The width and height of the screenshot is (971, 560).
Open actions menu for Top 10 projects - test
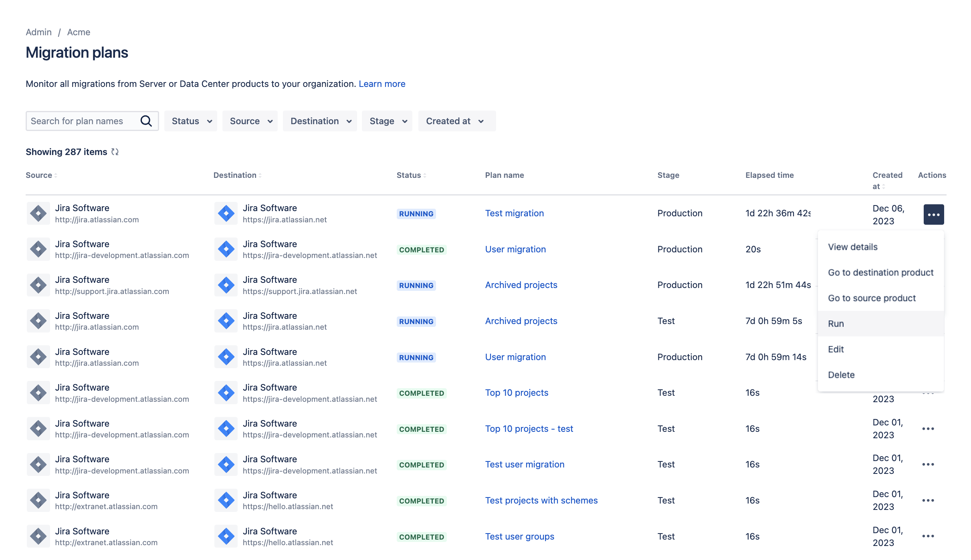928,429
